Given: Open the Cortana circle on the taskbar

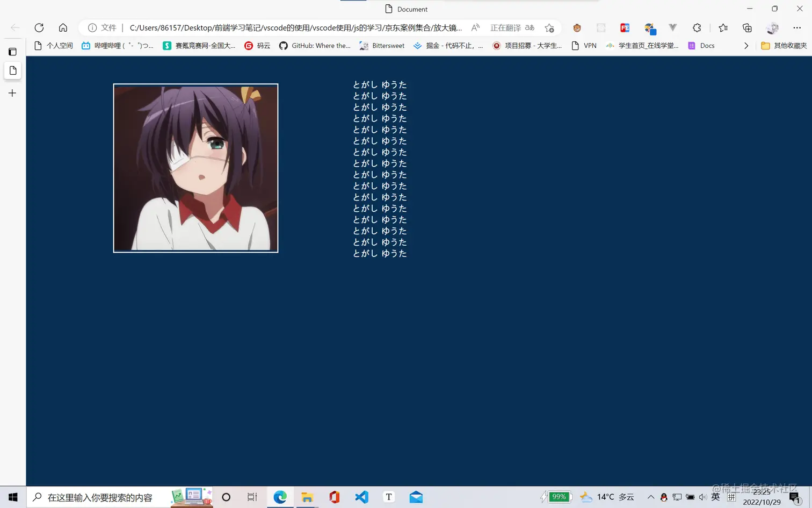Looking at the screenshot, I should click(x=226, y=497).
